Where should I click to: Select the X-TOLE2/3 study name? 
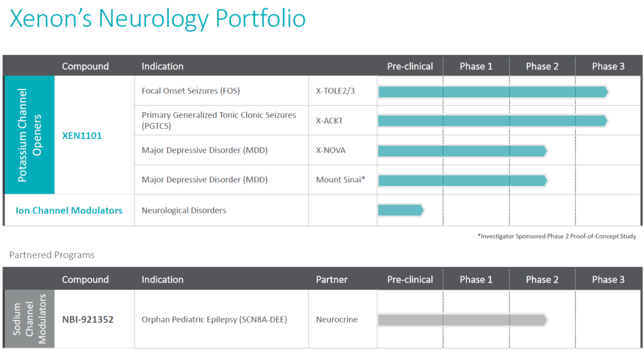point(335,91)
